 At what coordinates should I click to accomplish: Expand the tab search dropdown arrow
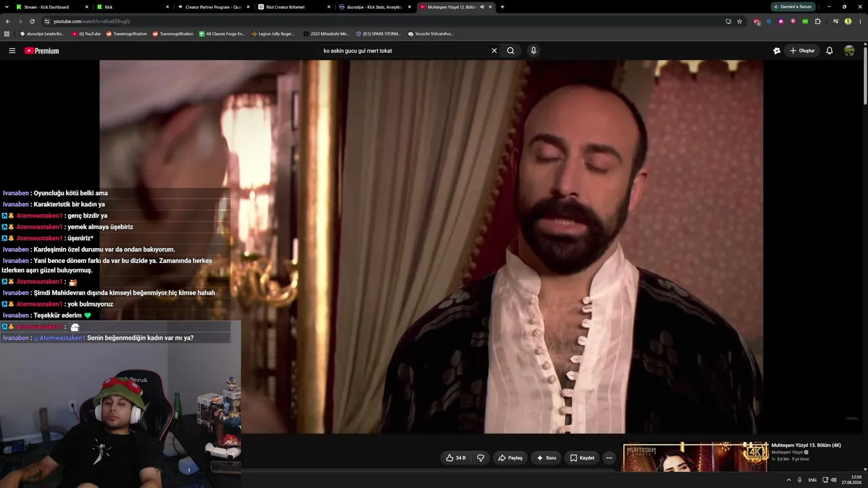pos(5,7)
